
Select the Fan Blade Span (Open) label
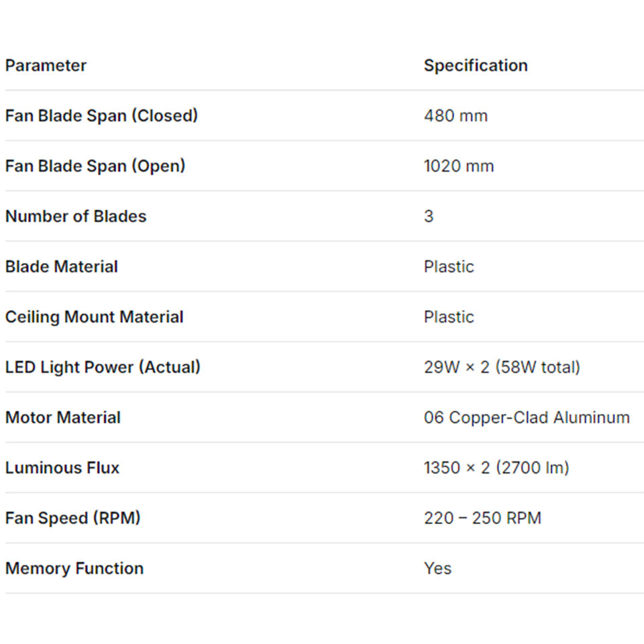[95, 166]
